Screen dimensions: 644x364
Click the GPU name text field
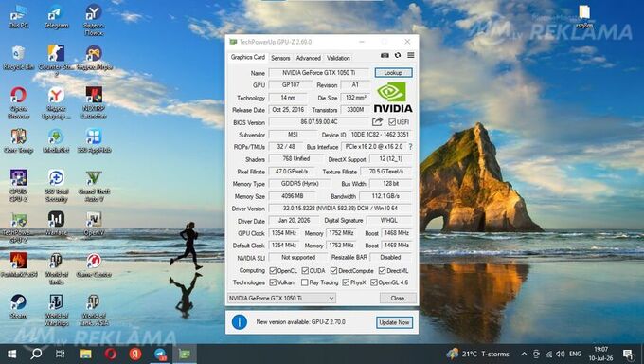319,73
